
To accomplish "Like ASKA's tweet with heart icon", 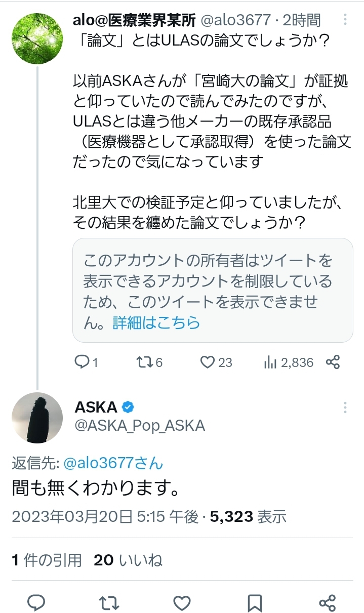I will [182, 602].
